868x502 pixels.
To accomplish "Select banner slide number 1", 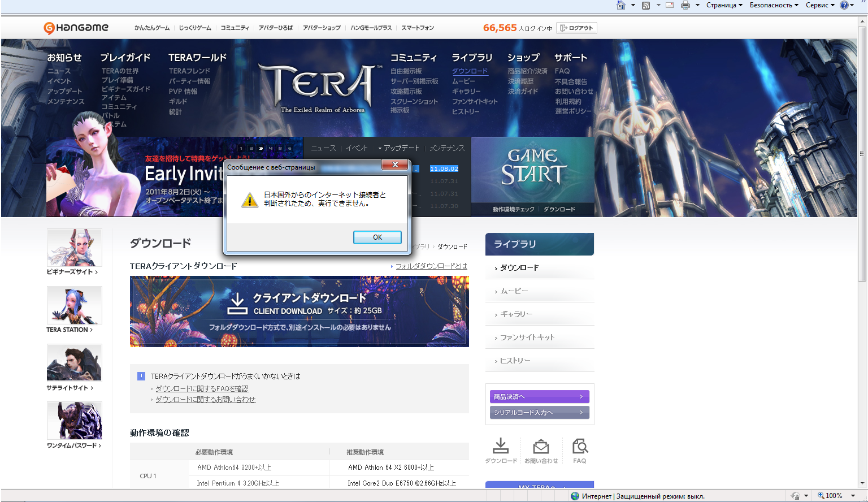I will (x=241, y=148).
